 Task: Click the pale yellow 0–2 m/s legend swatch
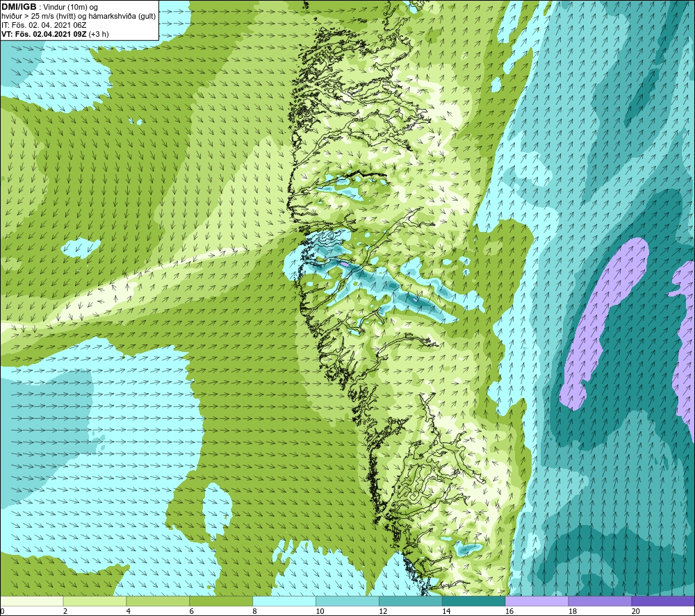31,601
